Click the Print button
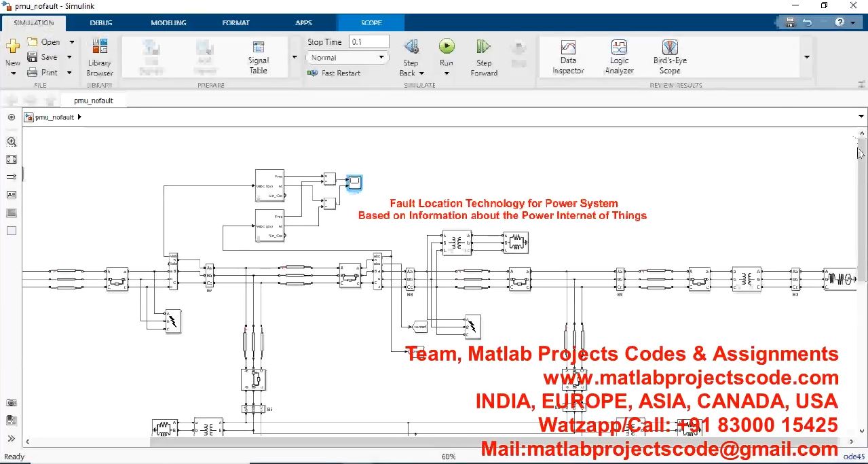This screenshot has height=464, width=868. 42,72
